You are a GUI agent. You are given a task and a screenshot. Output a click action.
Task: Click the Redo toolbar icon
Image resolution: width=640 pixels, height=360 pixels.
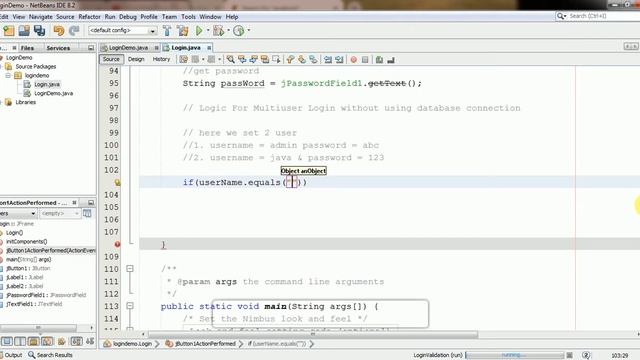pyautogui.click(x=74, y=31)
